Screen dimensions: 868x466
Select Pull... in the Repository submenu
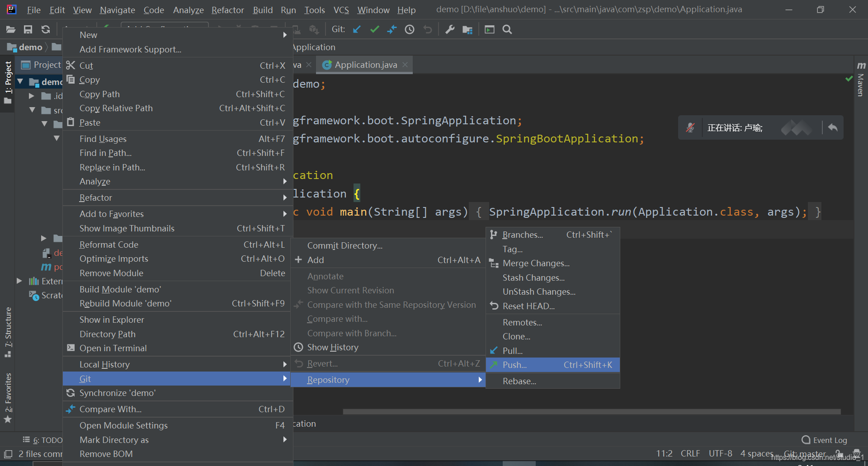552,351
